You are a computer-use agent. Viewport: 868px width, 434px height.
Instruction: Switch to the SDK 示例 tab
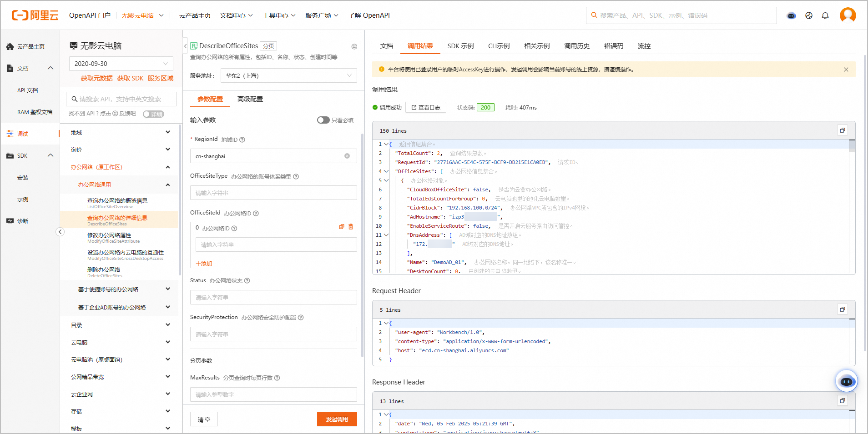(460, 46)
